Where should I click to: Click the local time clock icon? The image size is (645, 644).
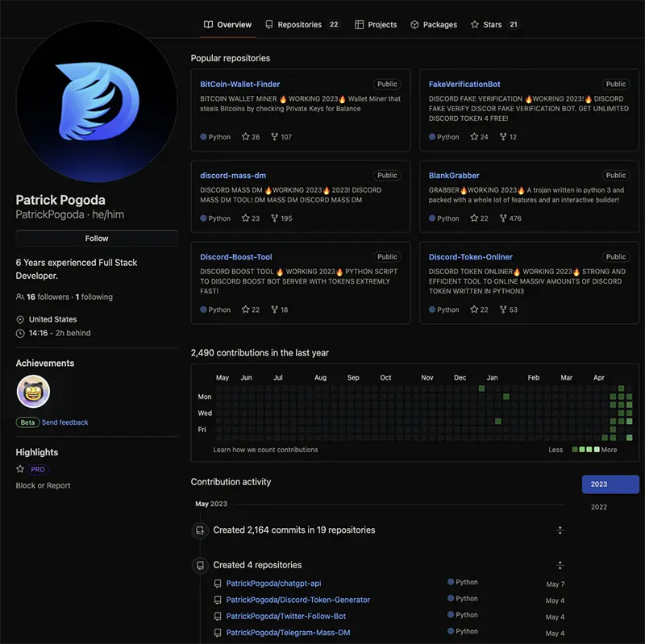[19, 333]
